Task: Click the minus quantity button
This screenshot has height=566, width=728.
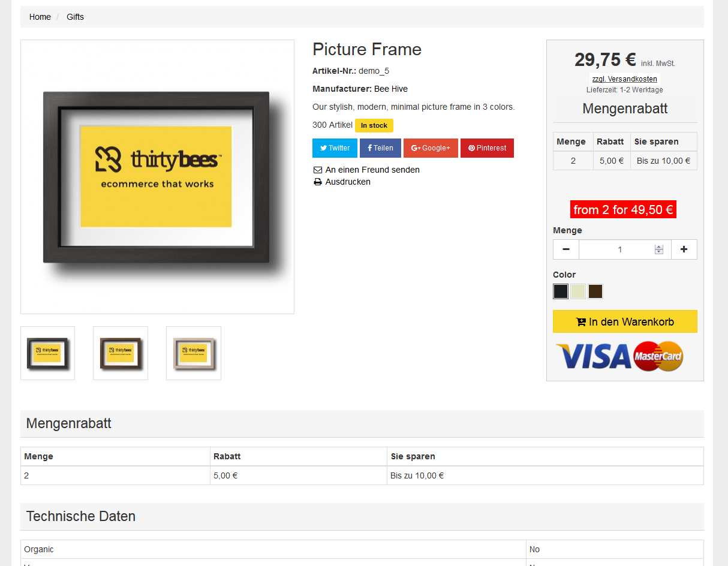Action: (566, 249)
